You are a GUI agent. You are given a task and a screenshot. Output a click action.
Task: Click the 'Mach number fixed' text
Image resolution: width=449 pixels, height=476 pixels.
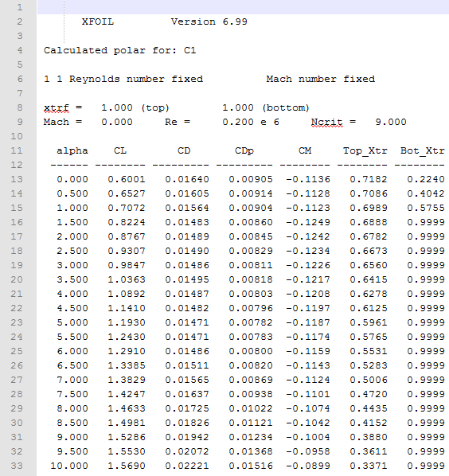(x=321, y=80)
